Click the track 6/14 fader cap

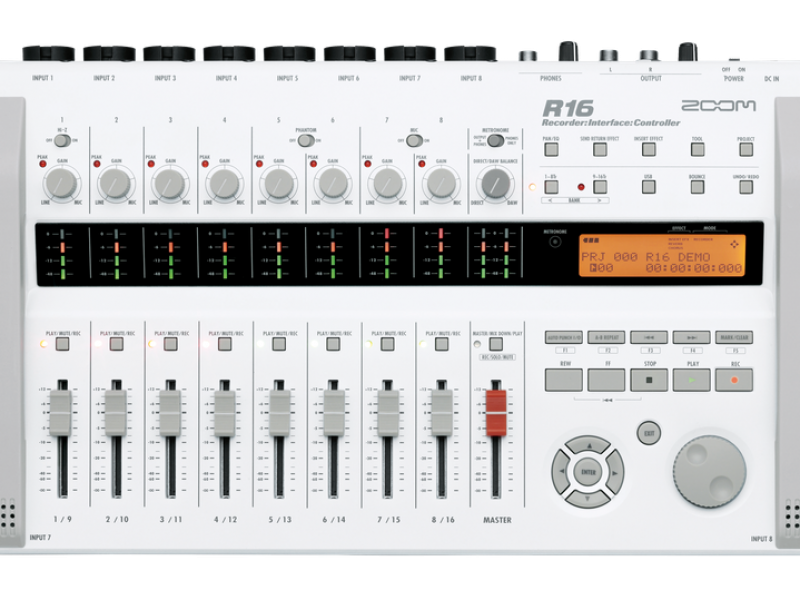334,413
